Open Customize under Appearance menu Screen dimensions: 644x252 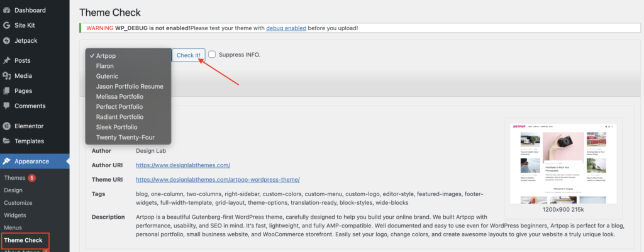[18, 202]
